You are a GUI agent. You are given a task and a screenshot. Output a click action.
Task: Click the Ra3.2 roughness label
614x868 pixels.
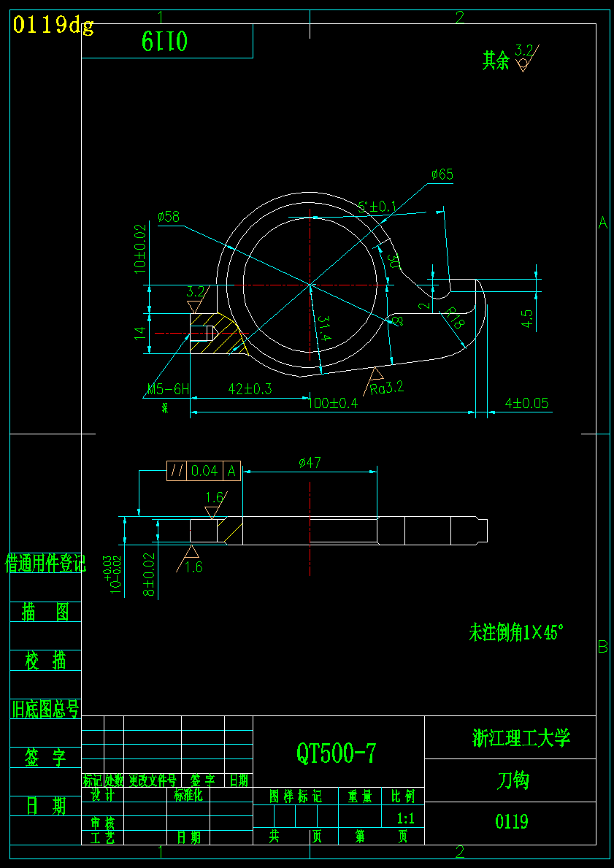click(x=387, y=388)
